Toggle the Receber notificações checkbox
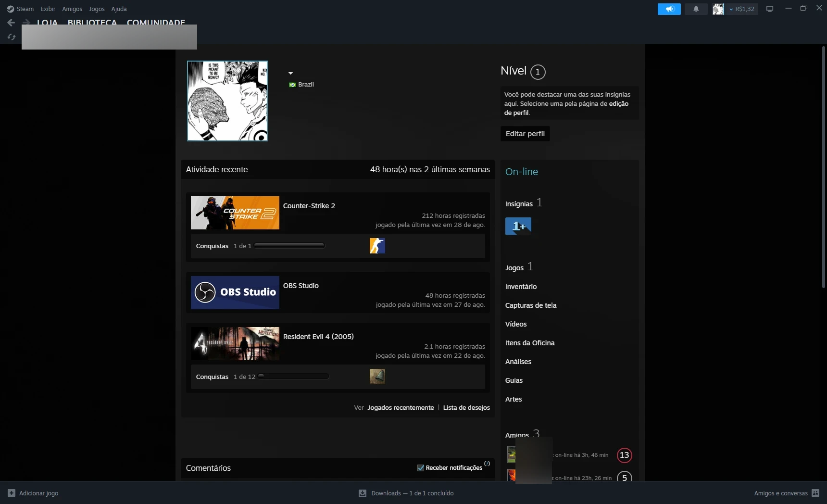Image resolution: width=827 pixels, height=504 pixels. pos(421,468)
